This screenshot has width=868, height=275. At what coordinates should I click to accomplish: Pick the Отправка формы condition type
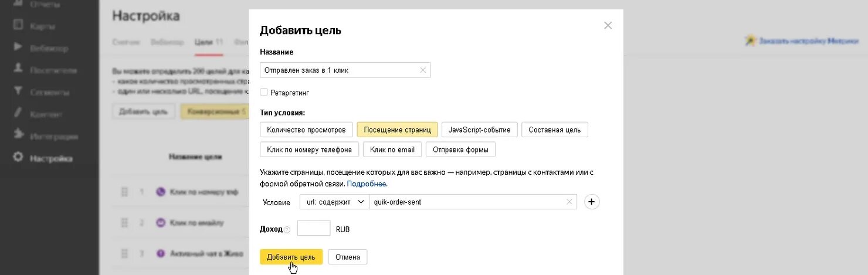pos(460,150)
